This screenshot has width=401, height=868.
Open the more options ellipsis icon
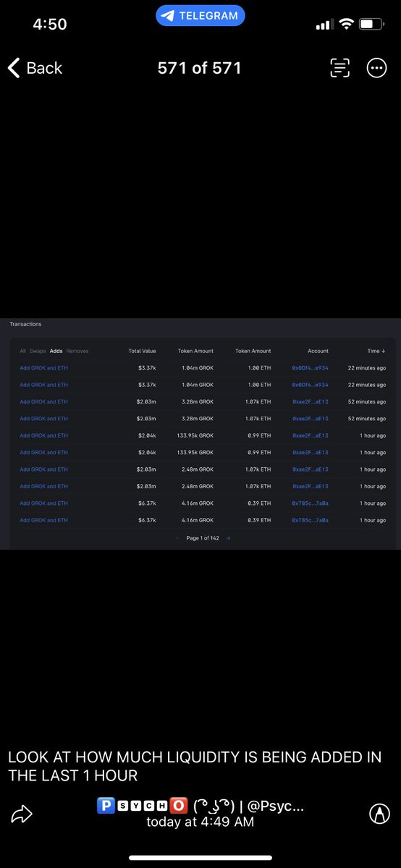pyautogui.click(x=377, y=68)
